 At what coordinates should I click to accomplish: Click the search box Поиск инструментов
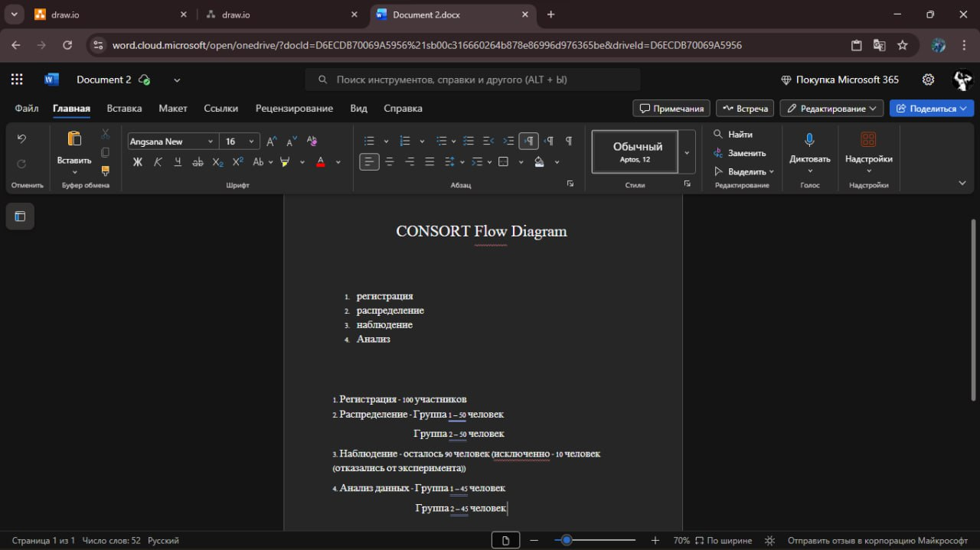473,80
